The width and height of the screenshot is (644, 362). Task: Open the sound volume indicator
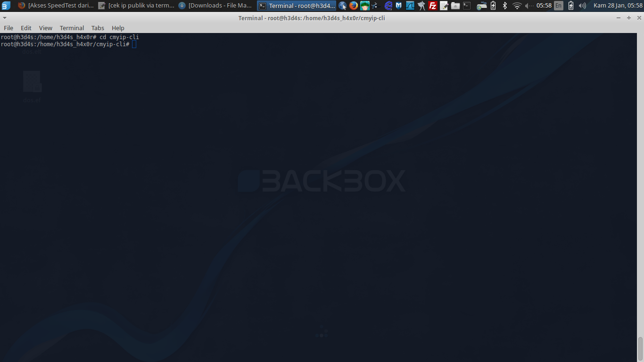pos(583,6)
